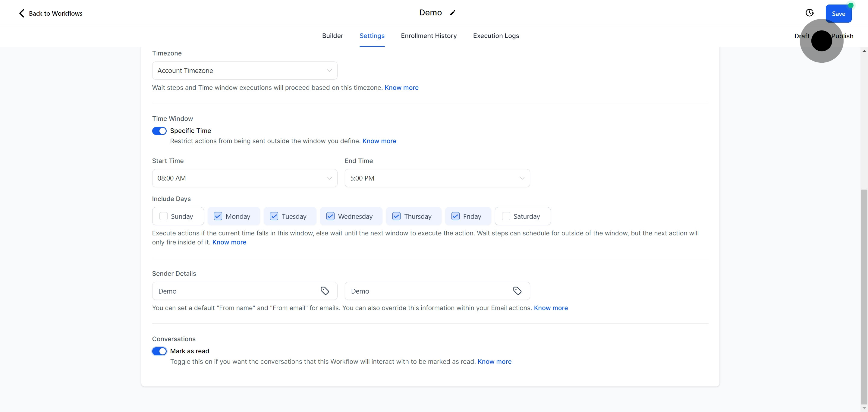
Task: Click tag icon in From name field
Action: tap(325, 291)
